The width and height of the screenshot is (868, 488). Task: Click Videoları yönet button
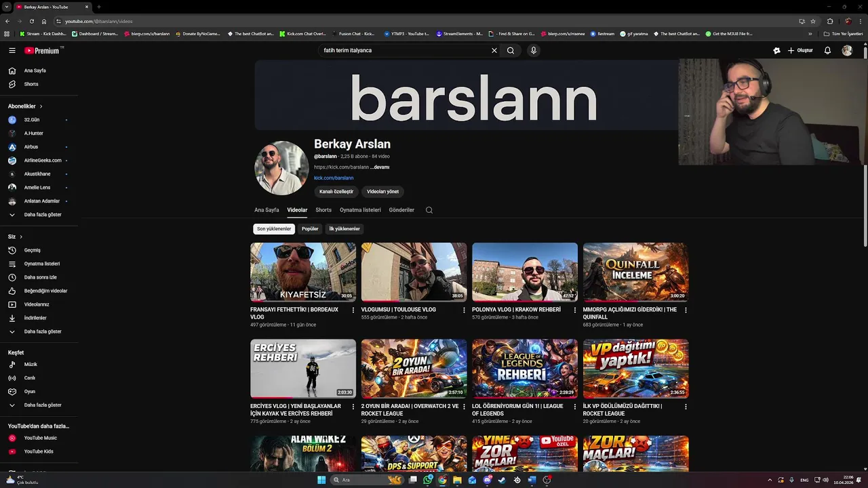383,192
